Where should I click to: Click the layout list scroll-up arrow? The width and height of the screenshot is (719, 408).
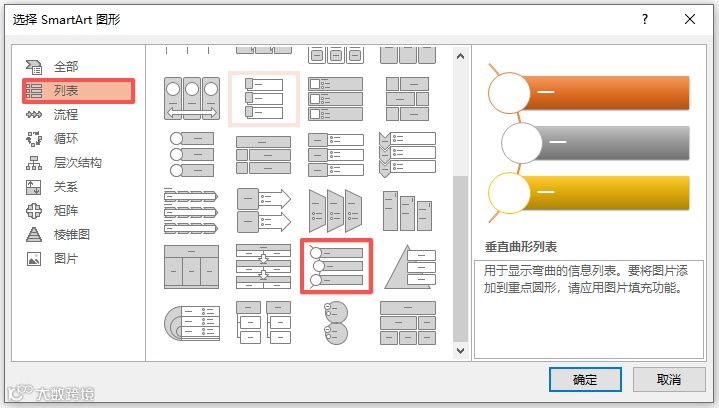(x=460, y=56)
